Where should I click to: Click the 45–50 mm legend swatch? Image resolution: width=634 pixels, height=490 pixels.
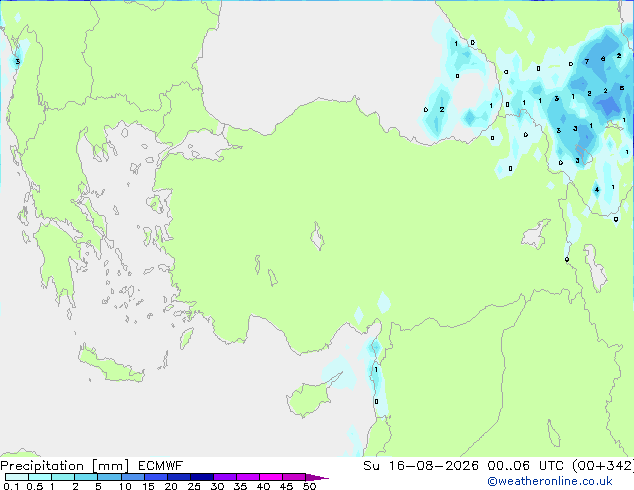[294, 477]
